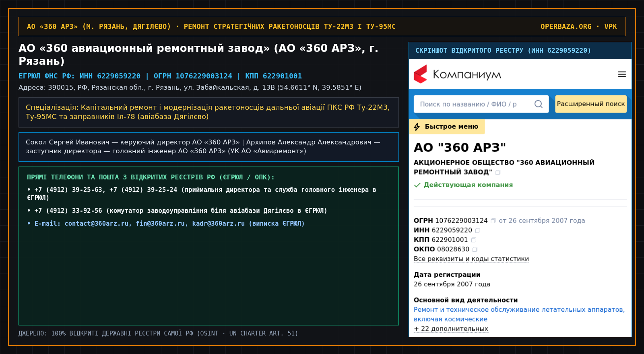Click the green checkmark status icon
The width and height of the screenshot is (644, 354).
tap(417, 185)
